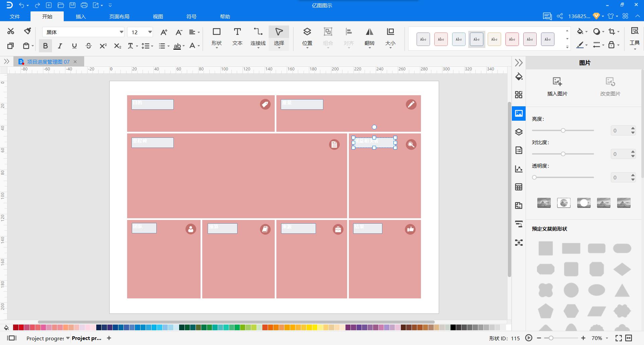The image size is (644, 345).
Task: Open the Chart panel icon in sidebar
Action: (519, 169)
